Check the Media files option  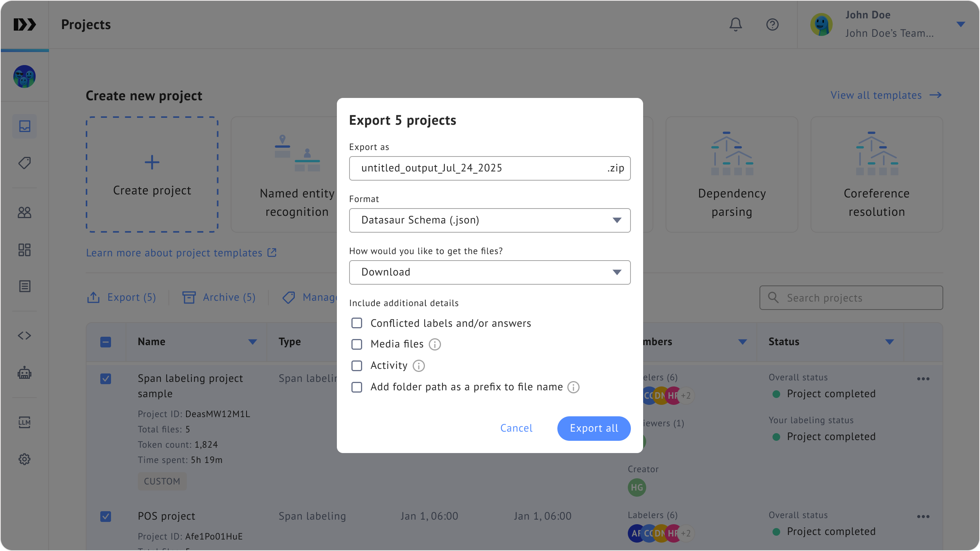[x=357, y=344]
